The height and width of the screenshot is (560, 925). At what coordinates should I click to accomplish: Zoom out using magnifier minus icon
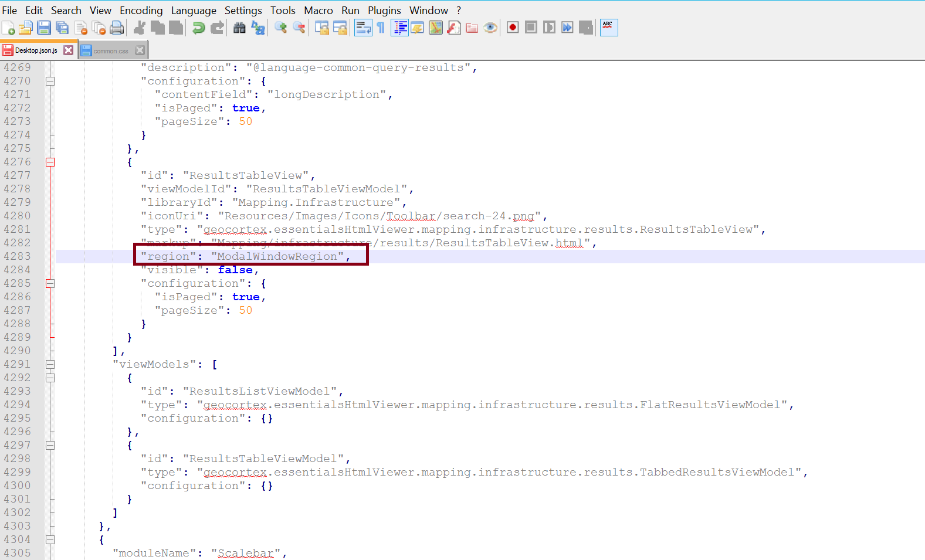click(x=299, y=28)
